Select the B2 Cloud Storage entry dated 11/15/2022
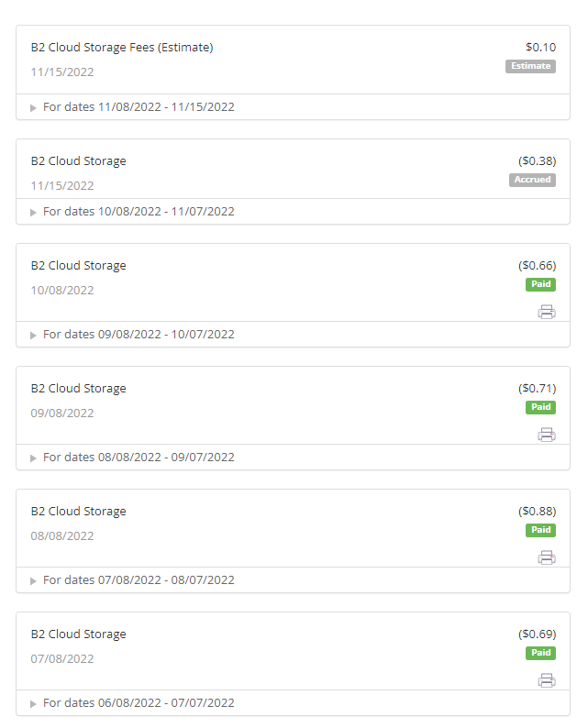 click(x=79, y=161)
